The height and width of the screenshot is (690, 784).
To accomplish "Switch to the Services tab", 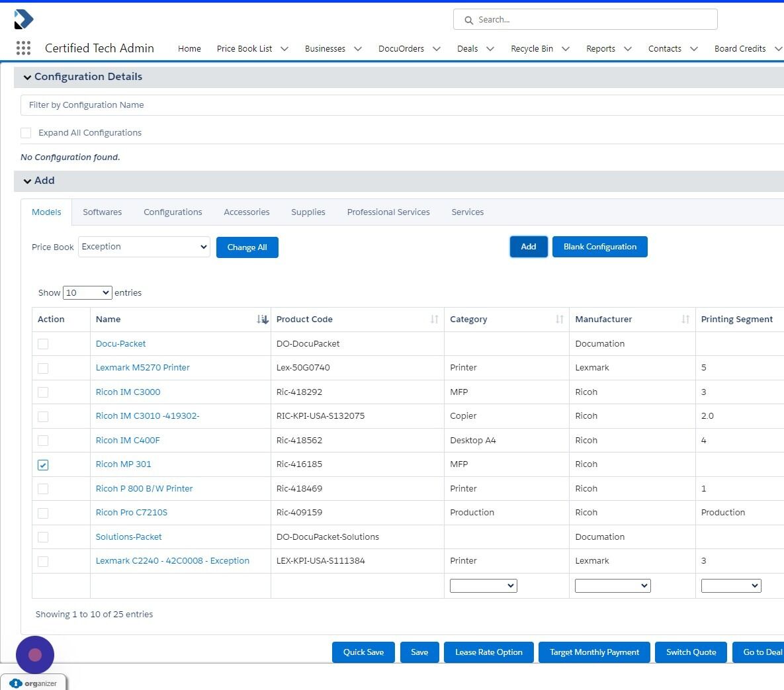I will pos(467,212).
